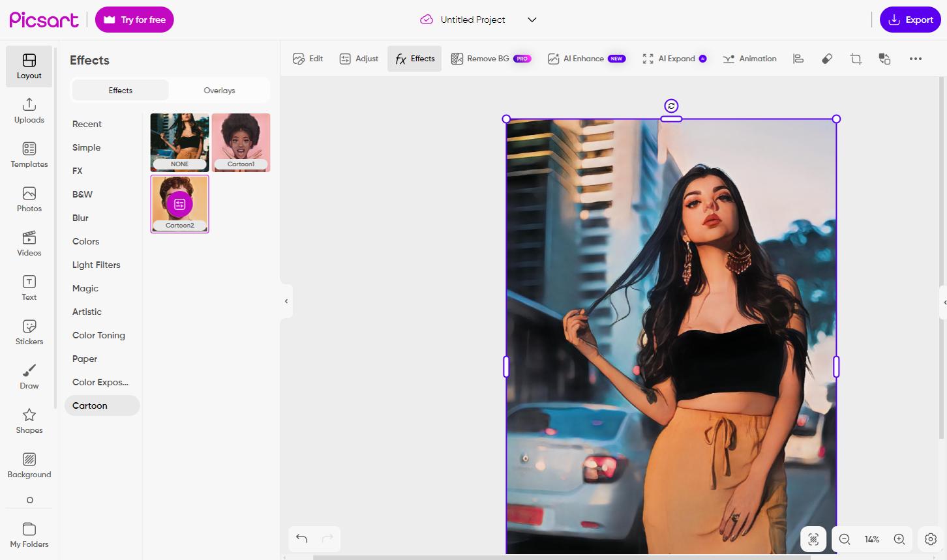947x560 pixels.
Task: Select the Eraser tool in the toolbar
Action: click(x=826, y=59)
